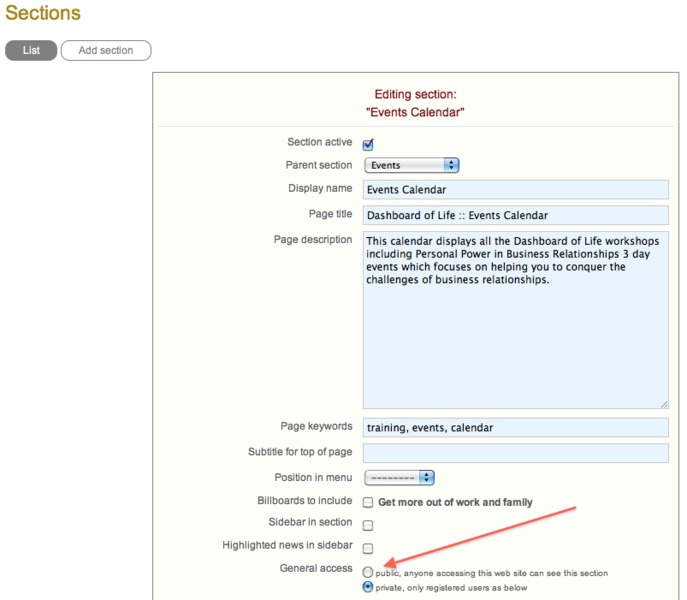Viewport: 687px width, 600px height.
Task: Open the Add section tab
Action: (106, 50)
